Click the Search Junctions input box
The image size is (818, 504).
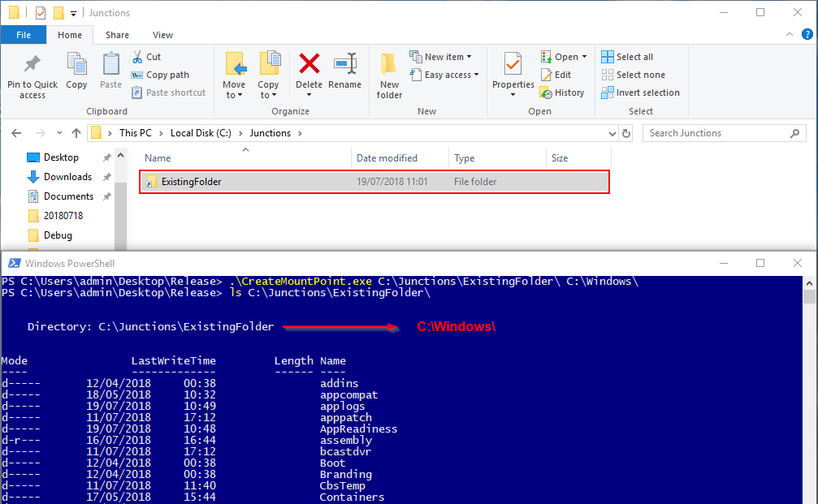point(716,133)
